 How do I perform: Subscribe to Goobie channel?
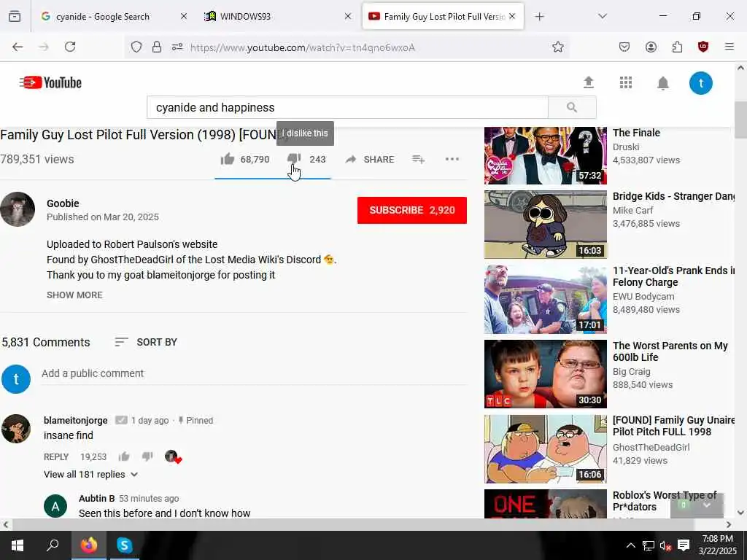click(411, 210)
